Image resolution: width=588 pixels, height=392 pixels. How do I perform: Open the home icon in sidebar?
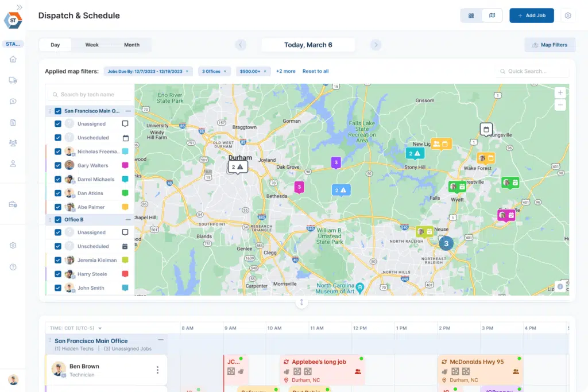click(13, 60)
